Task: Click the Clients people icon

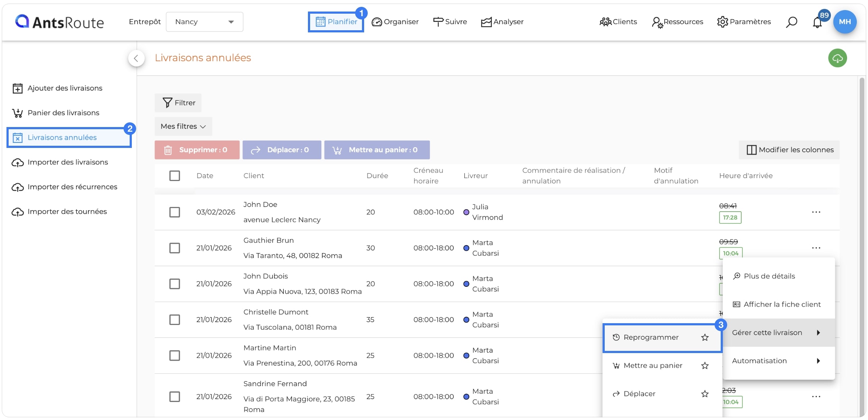Action: 605,22
